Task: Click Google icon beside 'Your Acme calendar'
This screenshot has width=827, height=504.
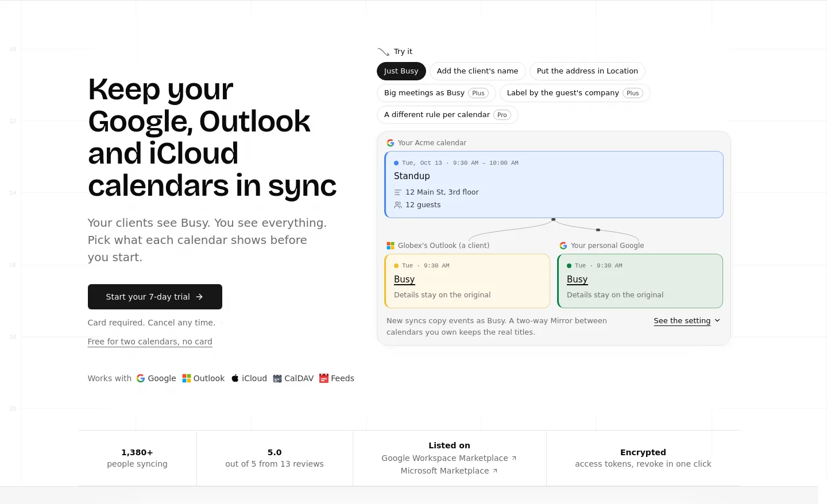Action: pos(391,143)
